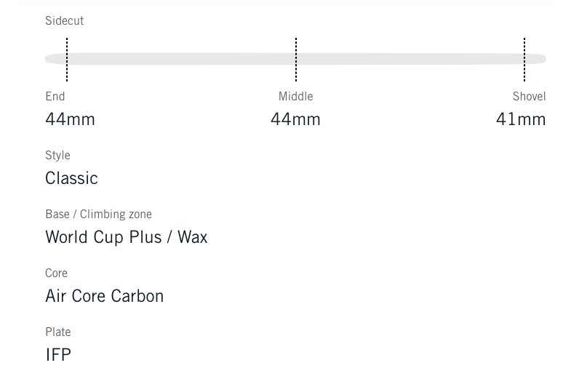The height and width of the screenshot is (392, 587).
Task: Click the gray ski sidecut diagram bar
Action: tap(182, 59)
